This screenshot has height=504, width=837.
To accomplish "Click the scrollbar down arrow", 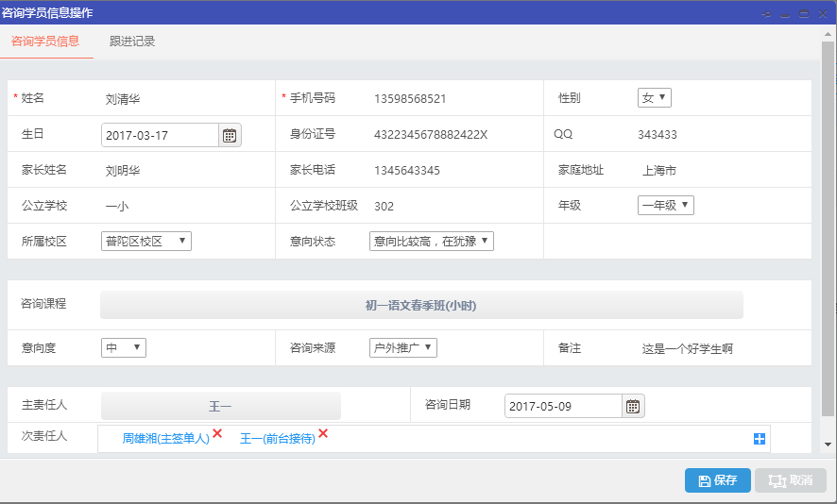I will pos(828,444).
